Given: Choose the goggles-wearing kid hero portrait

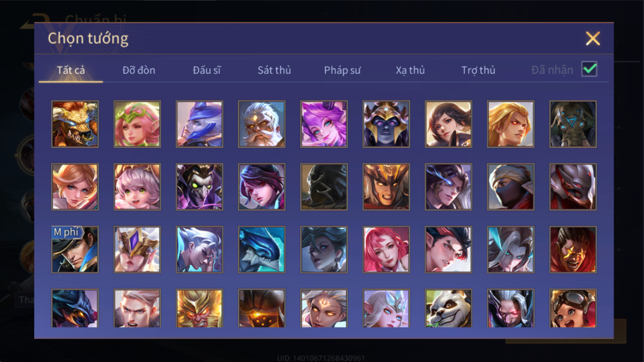Looking at the screenshot, I should tap(573, 308).
